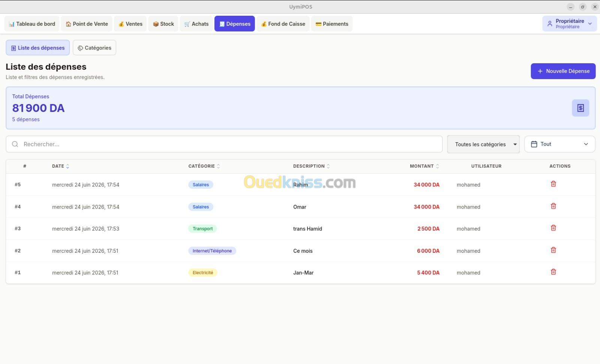Open the Stock tab
600x364 pixels.
(163, 24)
